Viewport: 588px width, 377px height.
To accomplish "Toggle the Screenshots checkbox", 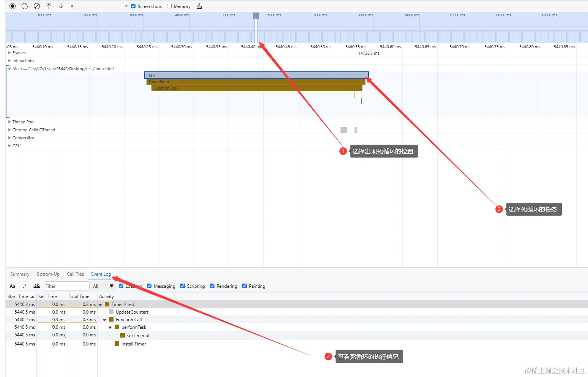I will [133, 6].
